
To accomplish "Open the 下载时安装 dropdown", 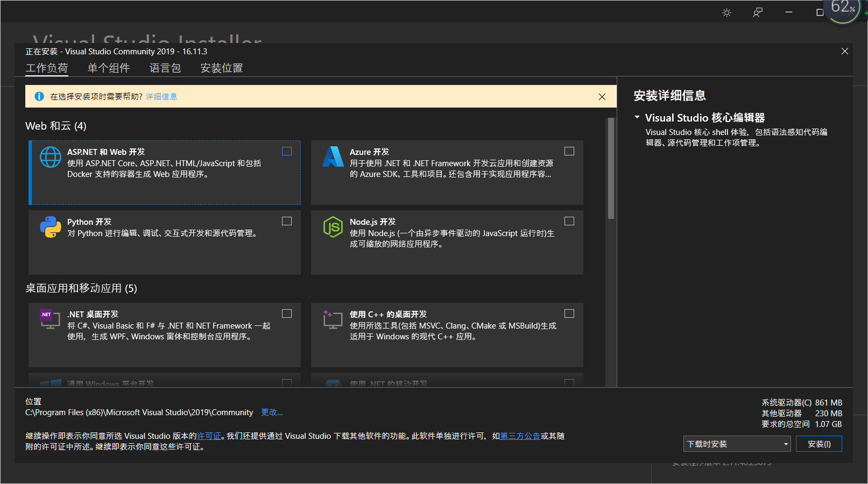I will pos(737,444).
